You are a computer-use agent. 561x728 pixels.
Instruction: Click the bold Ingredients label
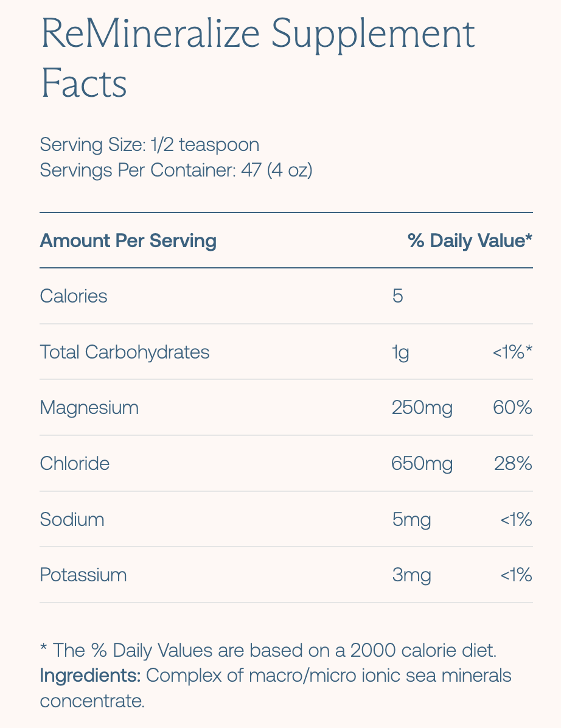[x=90, y=676]
